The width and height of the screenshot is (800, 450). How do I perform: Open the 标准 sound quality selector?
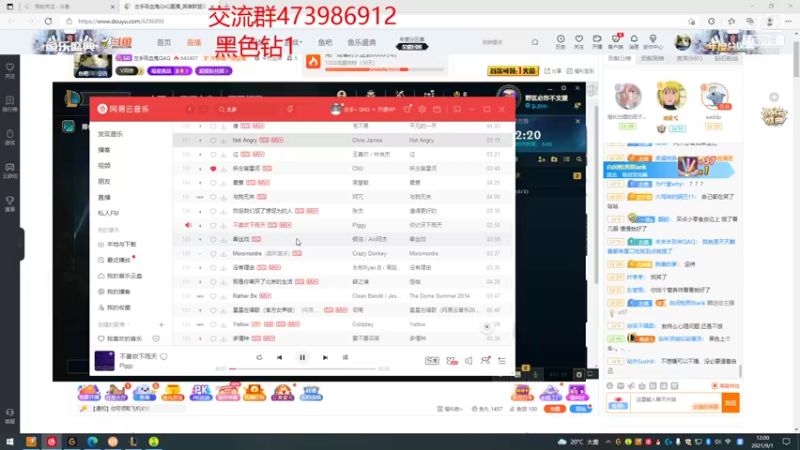[x=432, y=361]
